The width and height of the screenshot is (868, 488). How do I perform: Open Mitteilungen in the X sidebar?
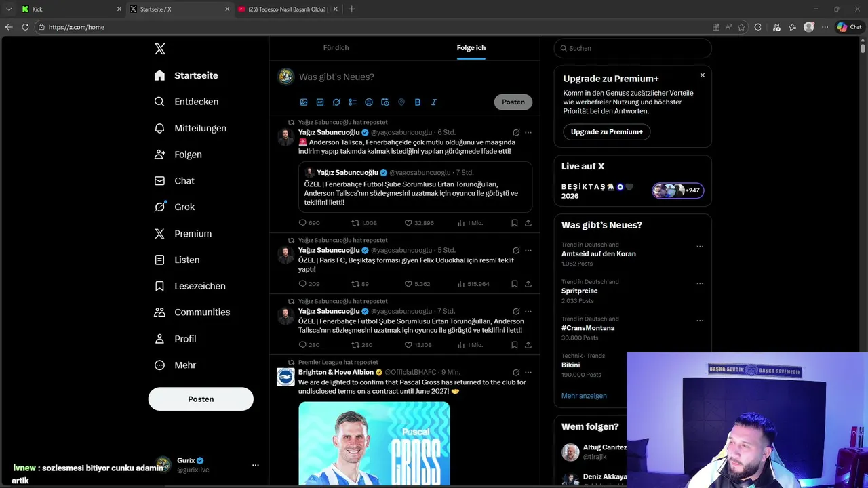pyautogui.click(x=191, y=128)
